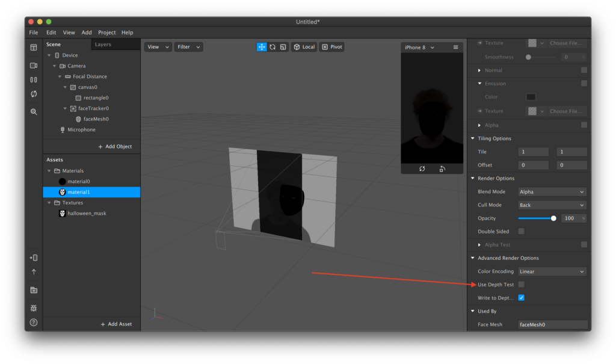Viewport: 616px width, 364px height.
Task: Open the Filter dropdown in viewport
Action: click(x=188, y=47)
